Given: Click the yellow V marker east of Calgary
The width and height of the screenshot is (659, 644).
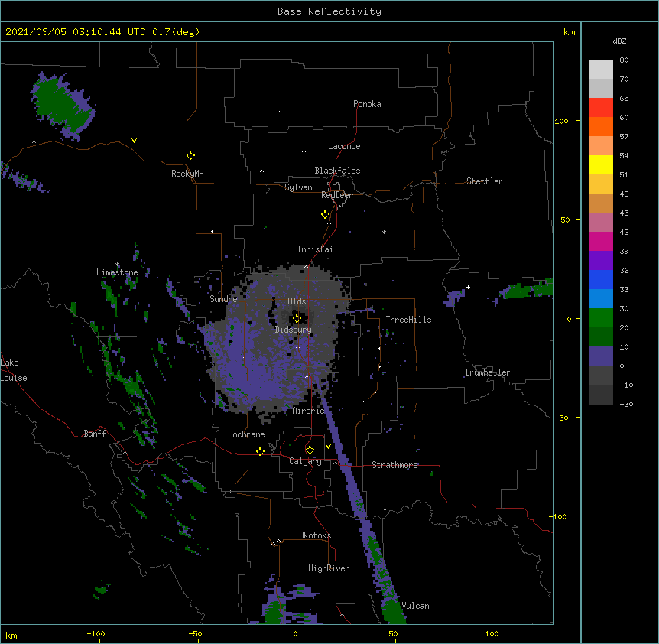Looking at the screenshot, I should [x=328, y=447].
